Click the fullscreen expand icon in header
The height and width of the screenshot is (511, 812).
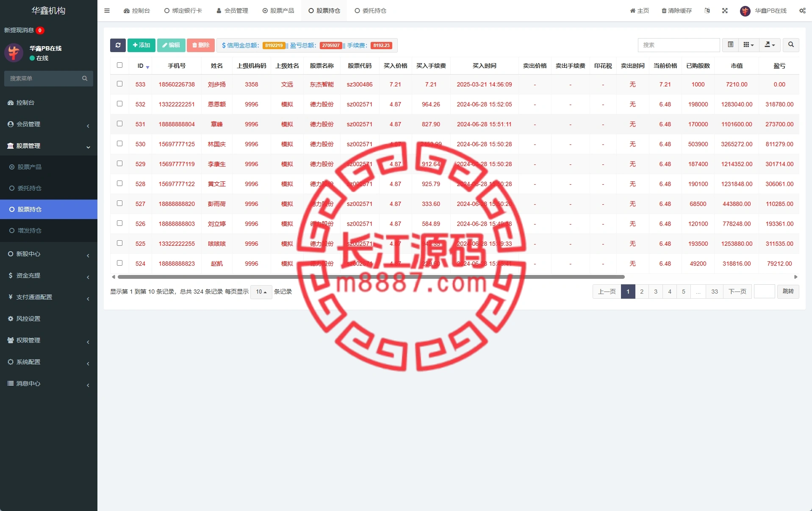tap(725, 11)
